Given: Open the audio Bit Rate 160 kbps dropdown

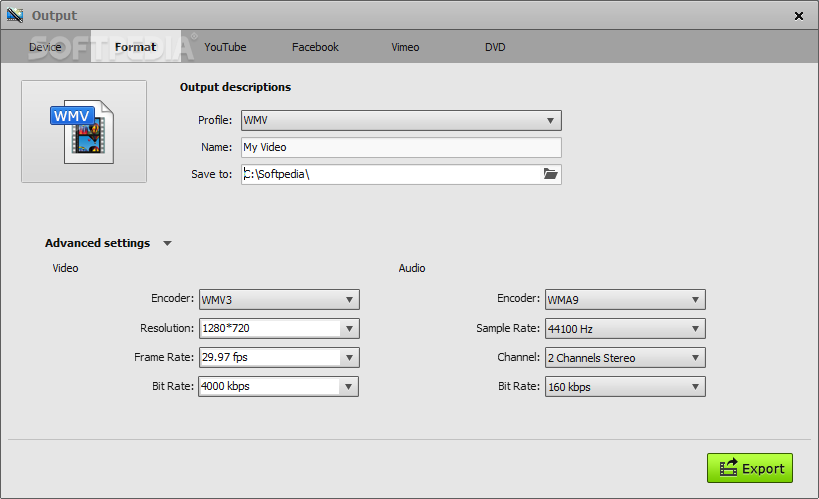Looking at the screenshot, I should click(625, 387).
